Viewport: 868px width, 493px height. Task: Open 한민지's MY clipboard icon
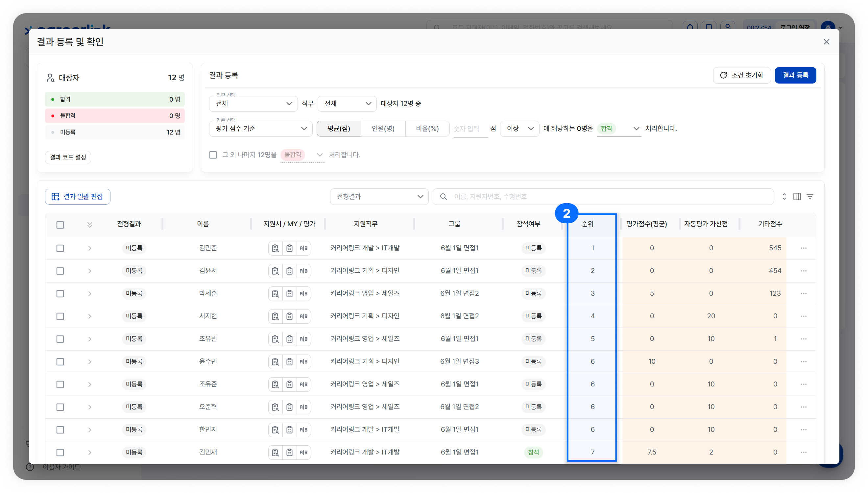click(x=289, y=430)
